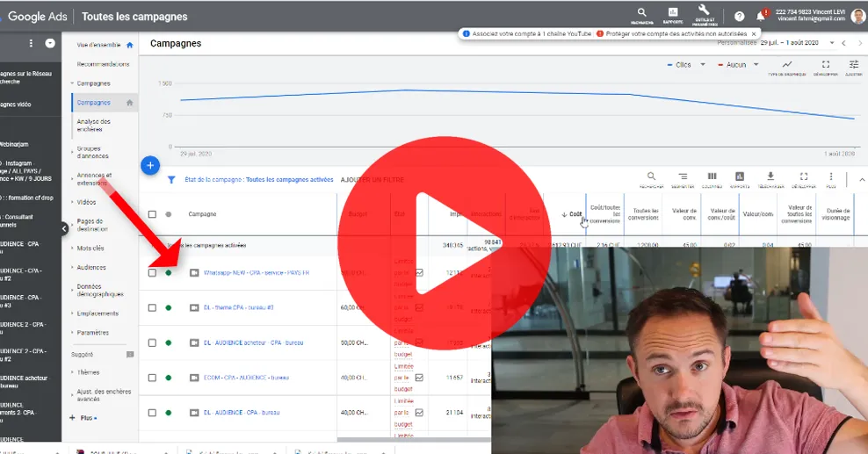This screenshot has width=868, height=454.
Task: Click video campaign icon for Whatsapp-NEW row
Action: pyautogui.click(x=194, y=272)
